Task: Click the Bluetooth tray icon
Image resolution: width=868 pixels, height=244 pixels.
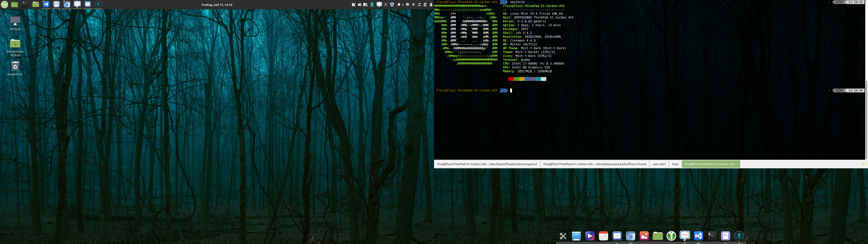Action: (x=372, y=5)
